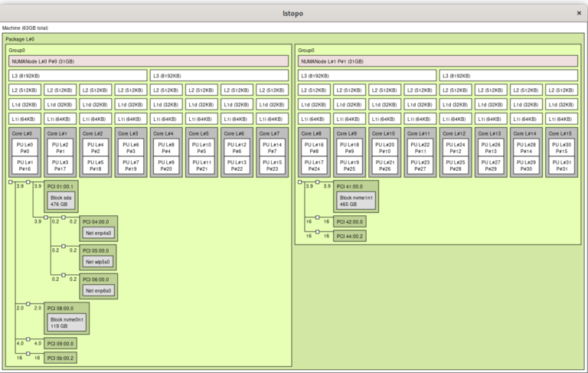
Task: Select the PU L#17 P#24 box
Action: tap(315, 165)
